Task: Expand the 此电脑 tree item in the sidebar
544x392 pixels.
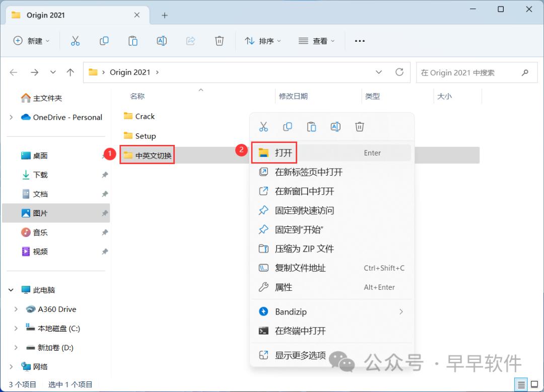Action: pyautogui.click(x=11, y=290)
